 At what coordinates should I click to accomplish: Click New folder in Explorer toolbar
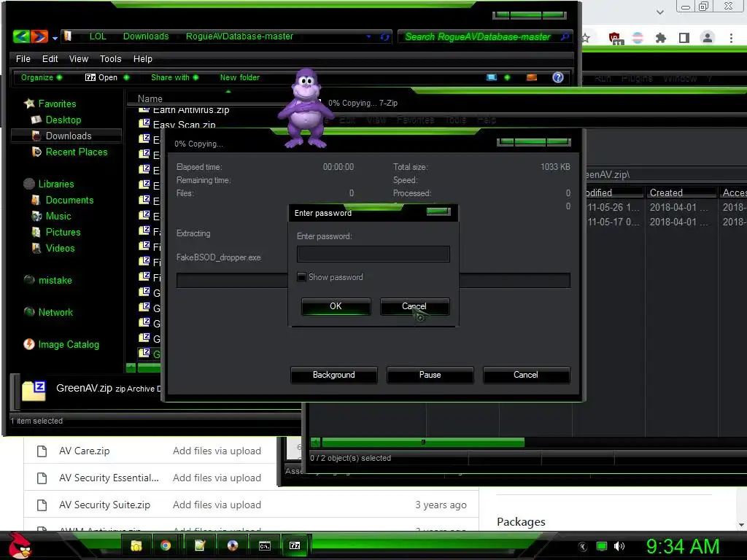pos(239,77)
